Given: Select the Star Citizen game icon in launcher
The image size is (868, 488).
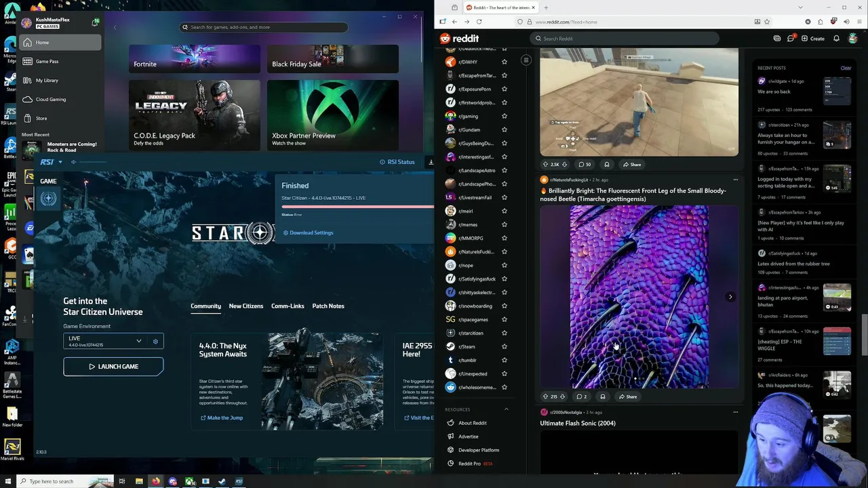Looking at the screenshot, I should click(48, 199).
